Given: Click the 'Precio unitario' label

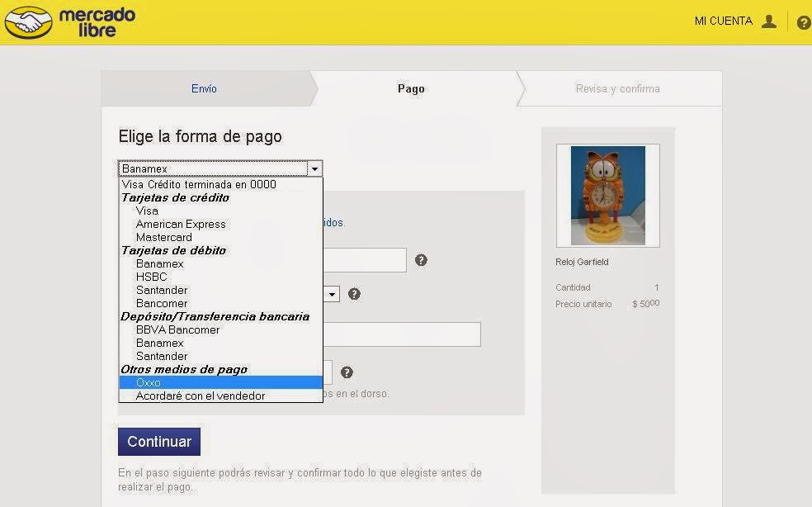Looking at the screenshot, I should [583, 304].
